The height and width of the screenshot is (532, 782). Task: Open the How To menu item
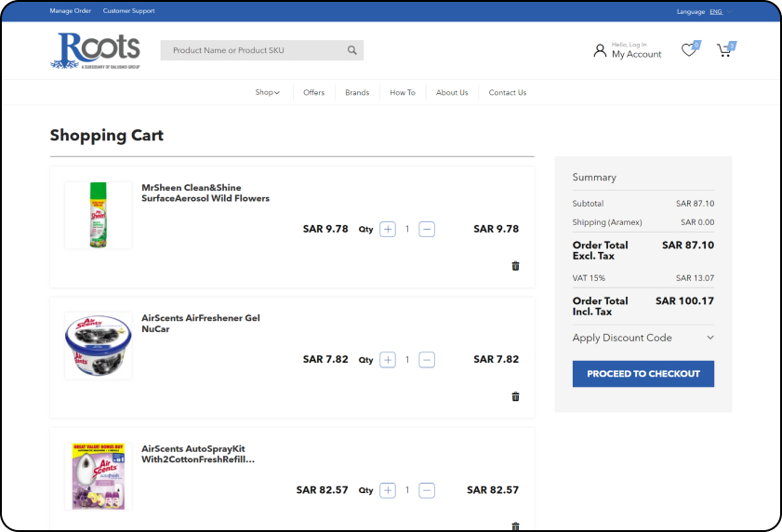pyautogui.click(x=403, y=92)
